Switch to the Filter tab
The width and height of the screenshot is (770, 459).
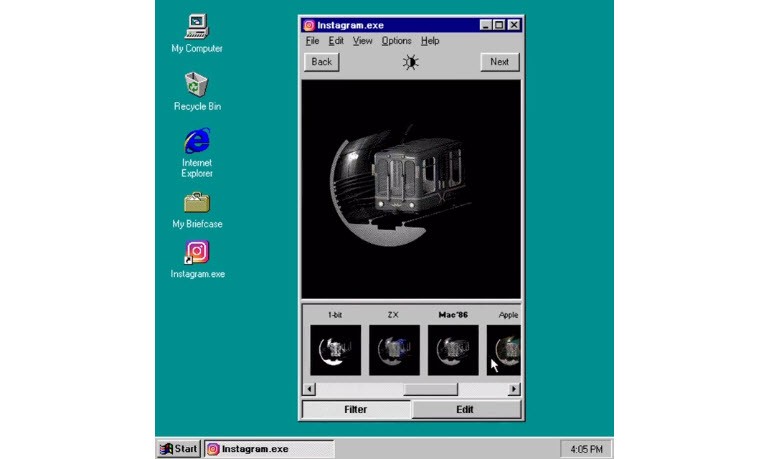[x=356, y=409]
